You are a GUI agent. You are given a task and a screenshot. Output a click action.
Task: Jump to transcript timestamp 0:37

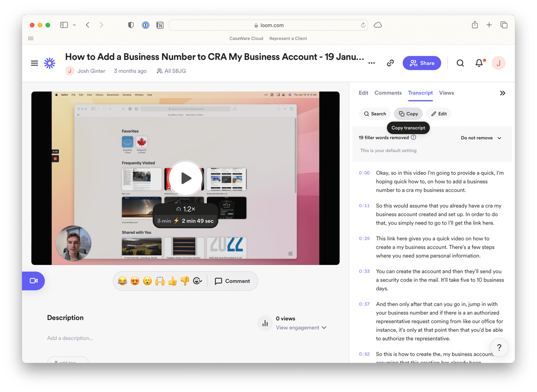pos(364,304)
